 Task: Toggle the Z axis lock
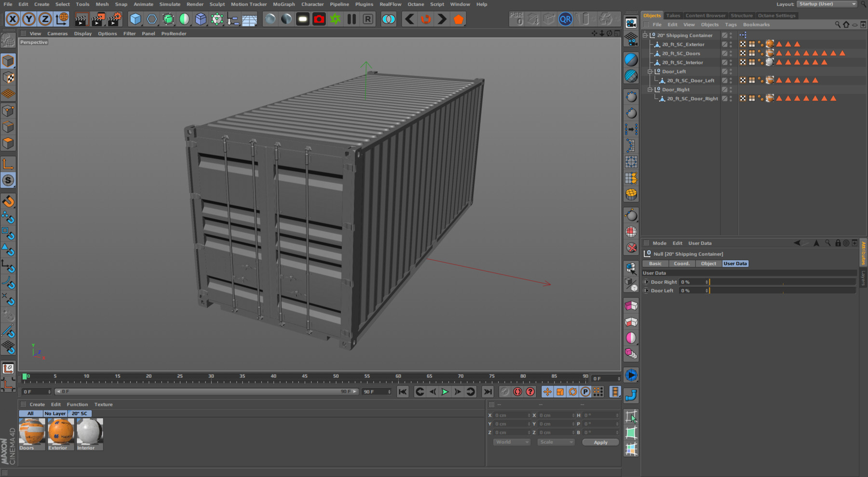point(45,19)
